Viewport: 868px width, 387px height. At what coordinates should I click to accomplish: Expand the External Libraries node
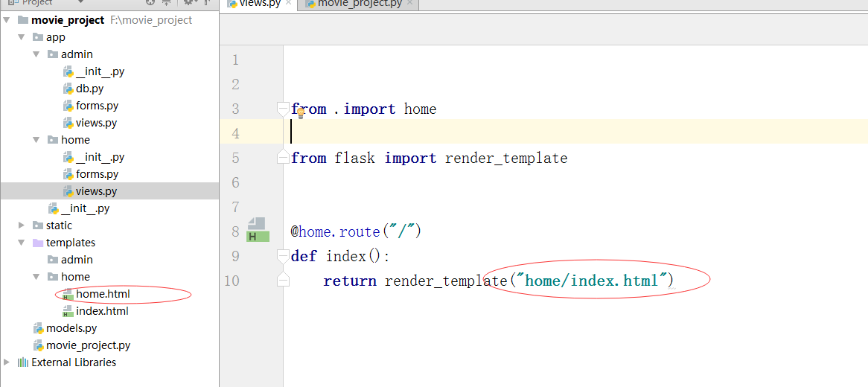pos(7,362)
